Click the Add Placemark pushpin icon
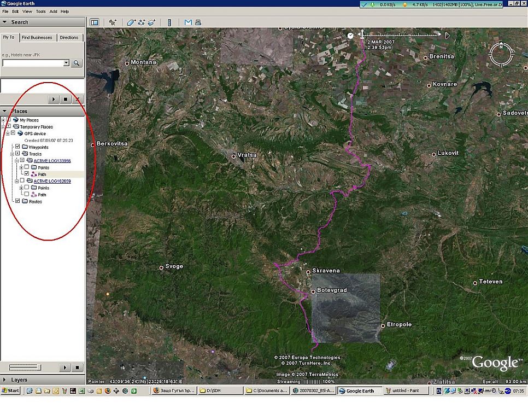528x420 pixels. coord(113,22)
